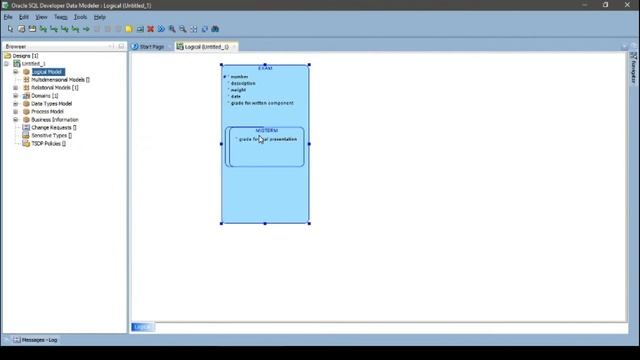
Task: Select Process Model tree item
Action: pos(47,111)
